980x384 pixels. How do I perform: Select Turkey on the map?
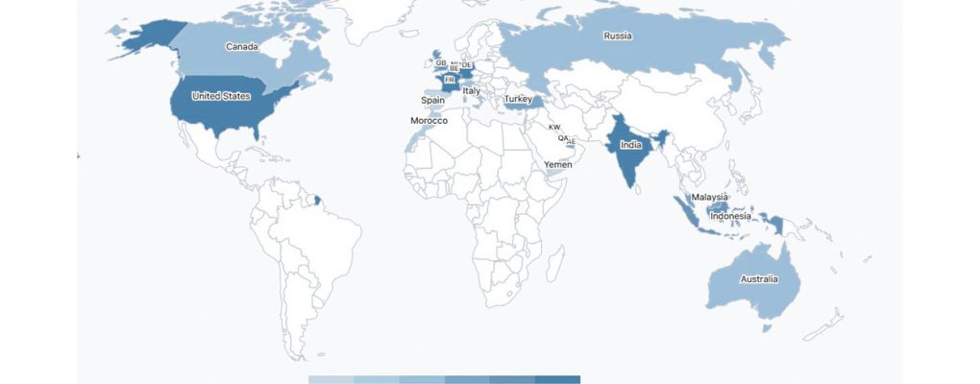coord(519,100)
